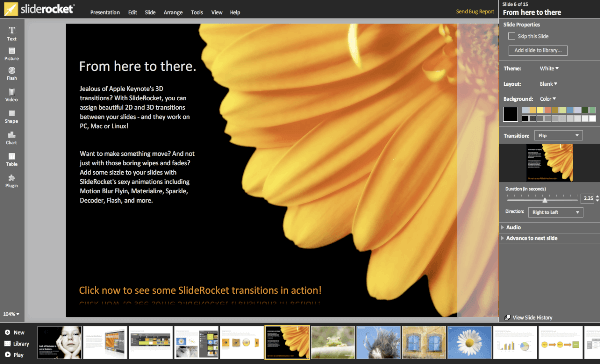Open the Slide menu
600x364 pixels.
[150, 12]
